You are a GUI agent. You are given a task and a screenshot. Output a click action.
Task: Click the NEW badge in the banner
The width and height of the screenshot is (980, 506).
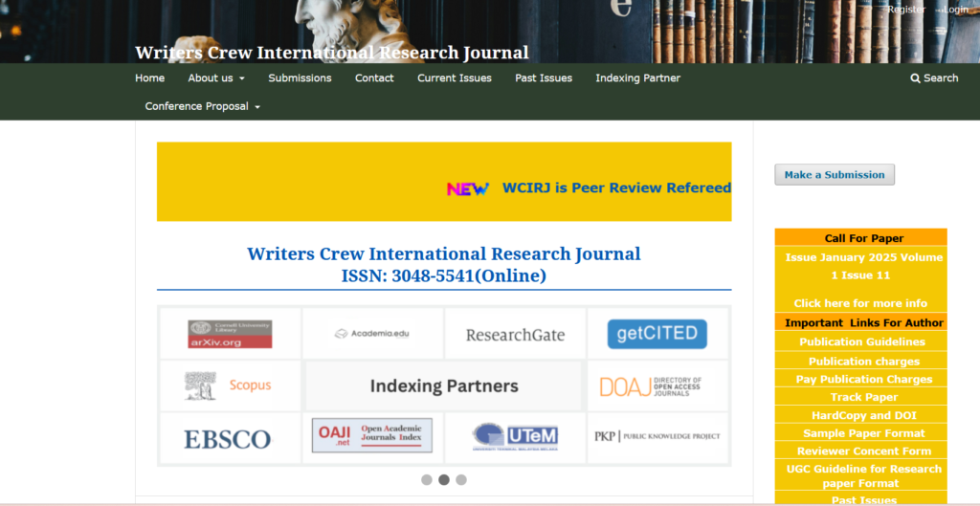[x=468, y=188]
